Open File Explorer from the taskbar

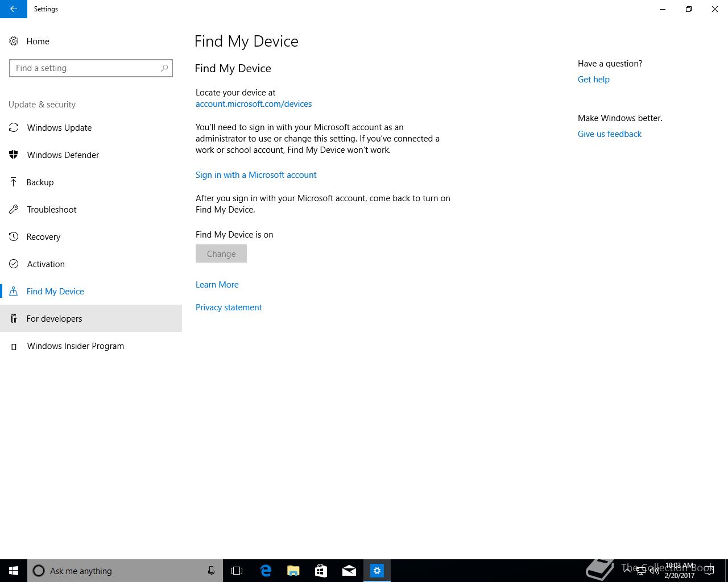(293, 571)
